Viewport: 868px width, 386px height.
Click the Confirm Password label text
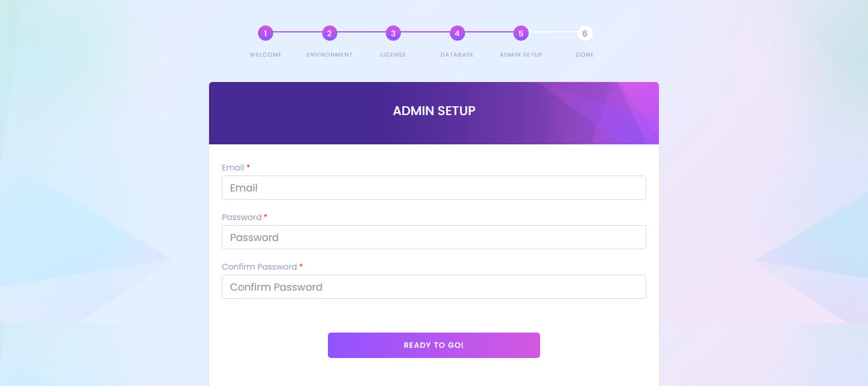point(259,266)
